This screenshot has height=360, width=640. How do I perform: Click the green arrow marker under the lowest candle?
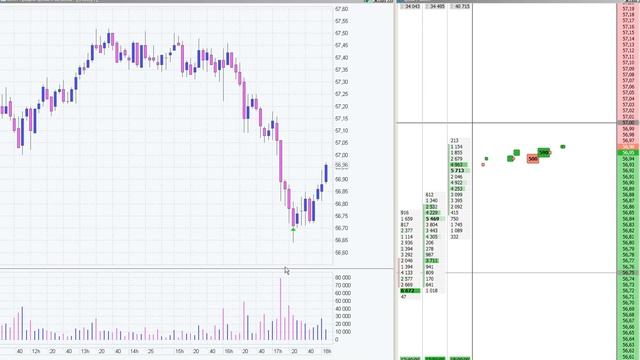pyautogui.click(x=293, y=230)
